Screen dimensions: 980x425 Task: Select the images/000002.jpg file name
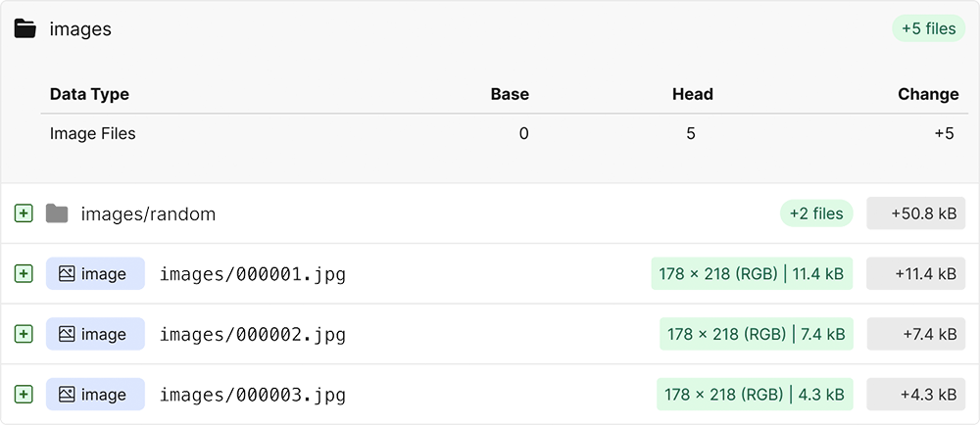pyautogui.click(x=253, y=335)
